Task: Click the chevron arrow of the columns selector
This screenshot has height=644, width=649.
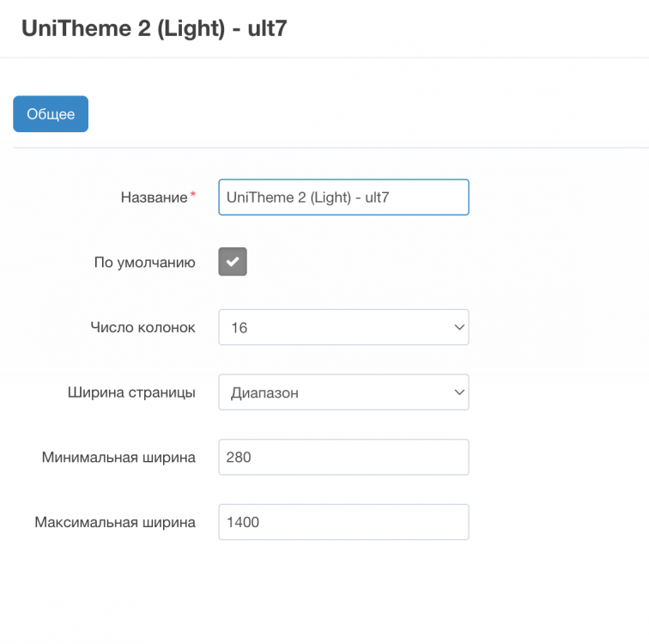Action: [458, 327]
